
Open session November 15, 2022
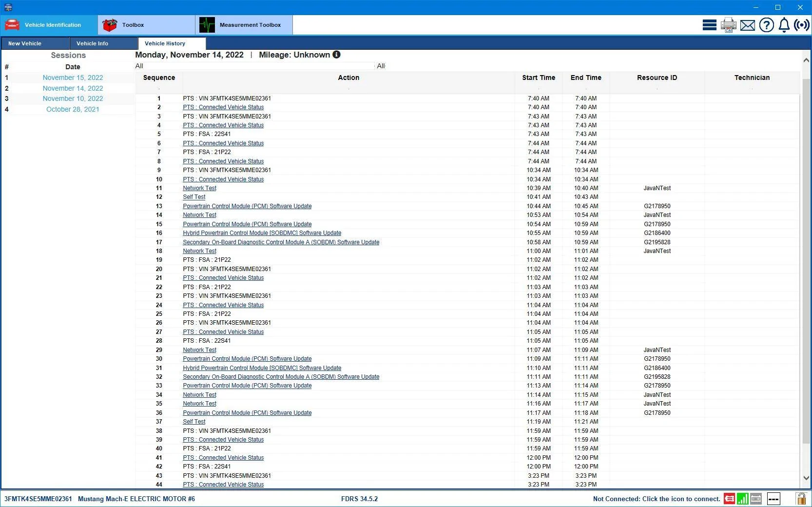click(x=73, y=78)
